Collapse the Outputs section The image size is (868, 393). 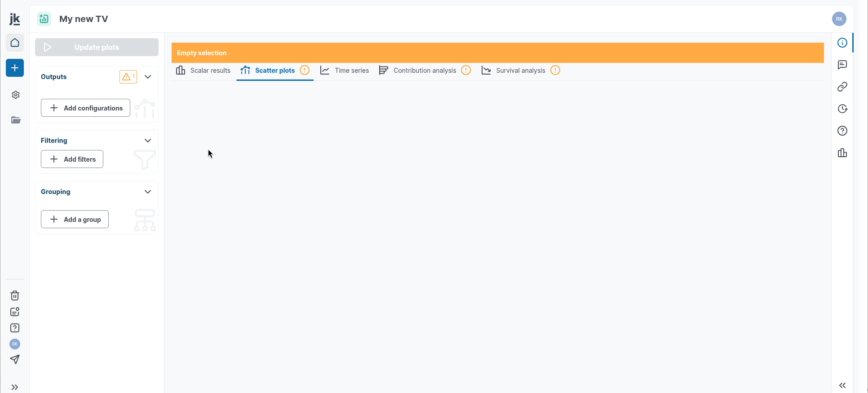[148, 77]
